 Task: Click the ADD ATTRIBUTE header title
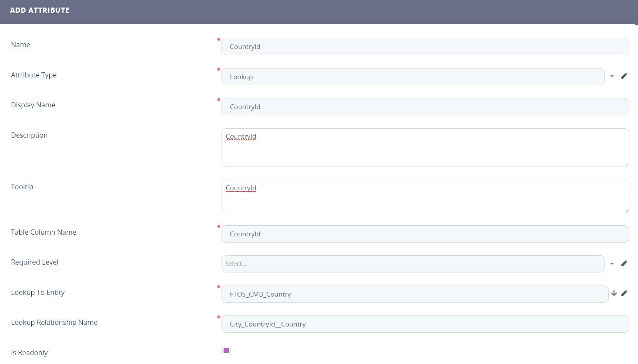coord(40,10)
